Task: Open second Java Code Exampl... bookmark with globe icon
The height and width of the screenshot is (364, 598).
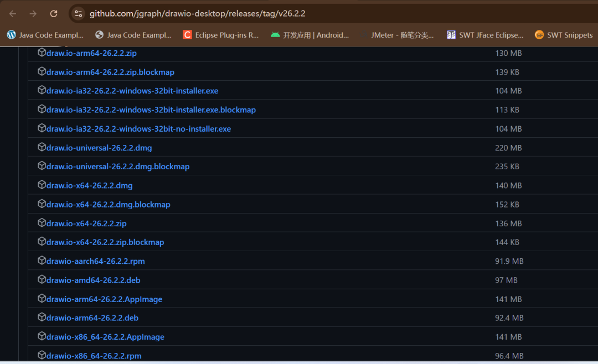Action: point(133,35)
